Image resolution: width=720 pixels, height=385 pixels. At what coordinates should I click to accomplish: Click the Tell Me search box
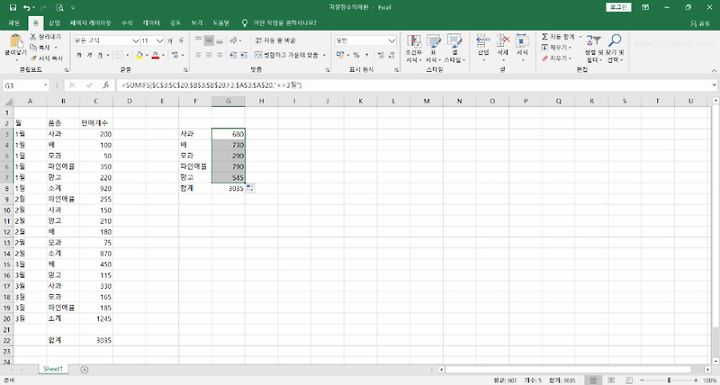click(281, 23)
